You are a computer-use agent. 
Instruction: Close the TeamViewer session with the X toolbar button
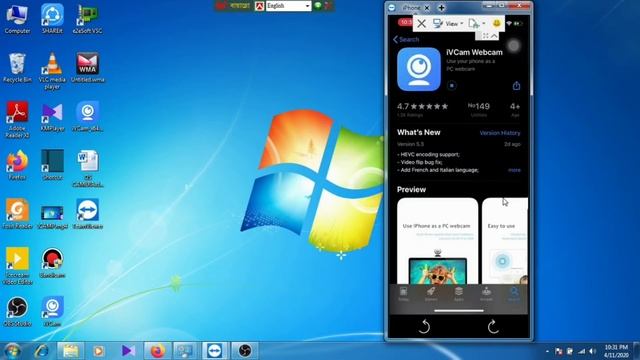422,24
